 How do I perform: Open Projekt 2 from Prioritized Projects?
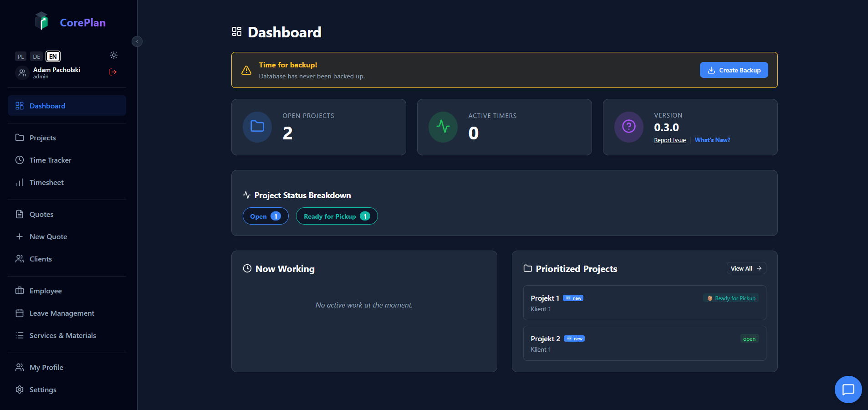click(x=644, y=343)
